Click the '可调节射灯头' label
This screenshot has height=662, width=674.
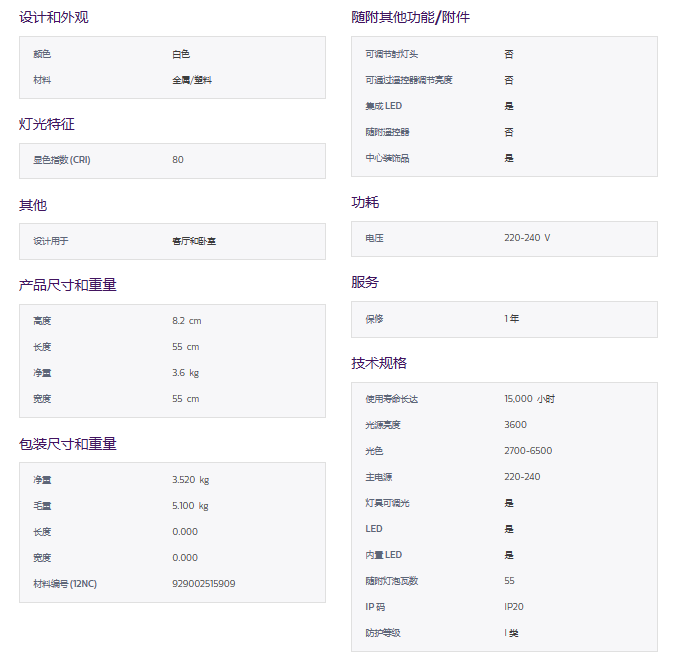click(392, 54)
